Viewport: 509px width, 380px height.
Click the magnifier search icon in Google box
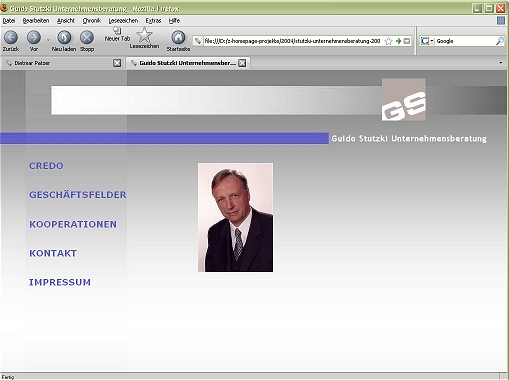point(500,41)
